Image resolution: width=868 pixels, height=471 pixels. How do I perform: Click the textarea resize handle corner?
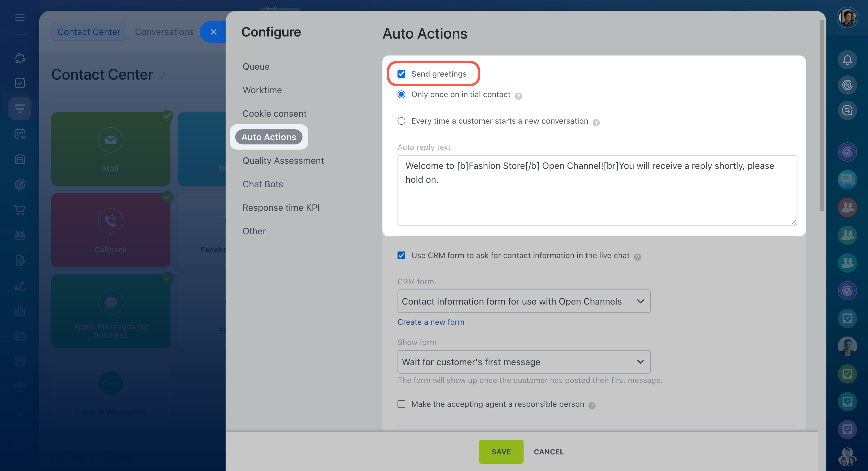click(794, 222)
